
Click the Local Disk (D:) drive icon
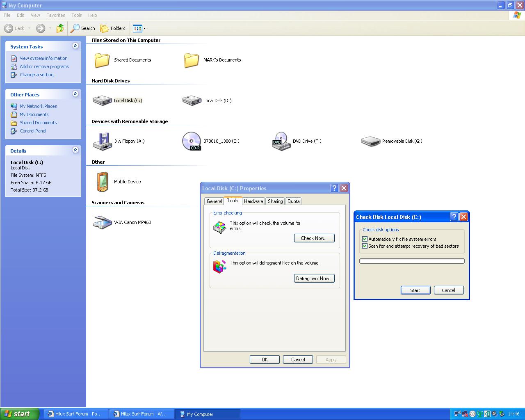click(192, 100)
